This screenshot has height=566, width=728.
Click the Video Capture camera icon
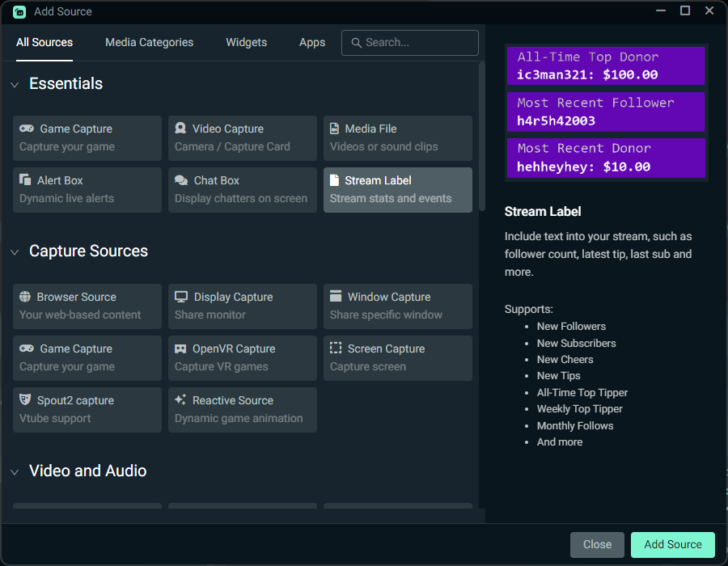coord(180,129)
